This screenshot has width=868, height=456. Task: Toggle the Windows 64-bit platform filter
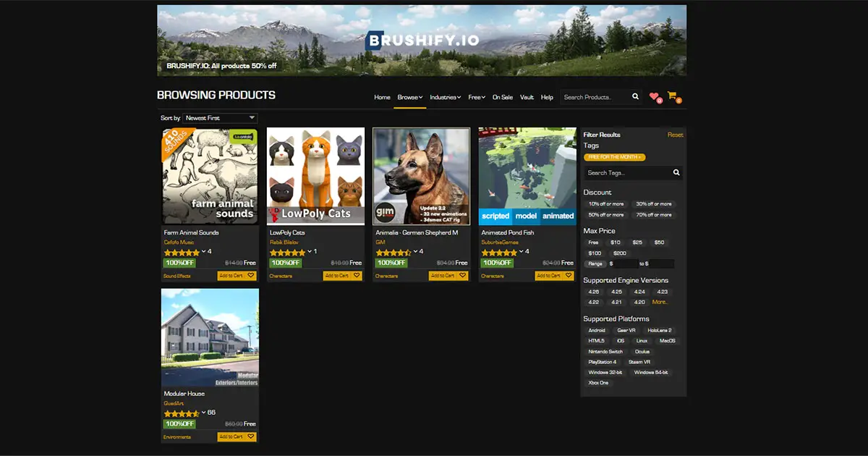tap(651, 372)
